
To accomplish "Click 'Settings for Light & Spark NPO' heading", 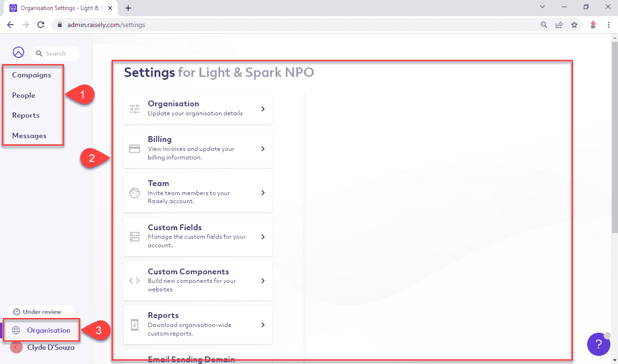I will (x=219, y=73).
